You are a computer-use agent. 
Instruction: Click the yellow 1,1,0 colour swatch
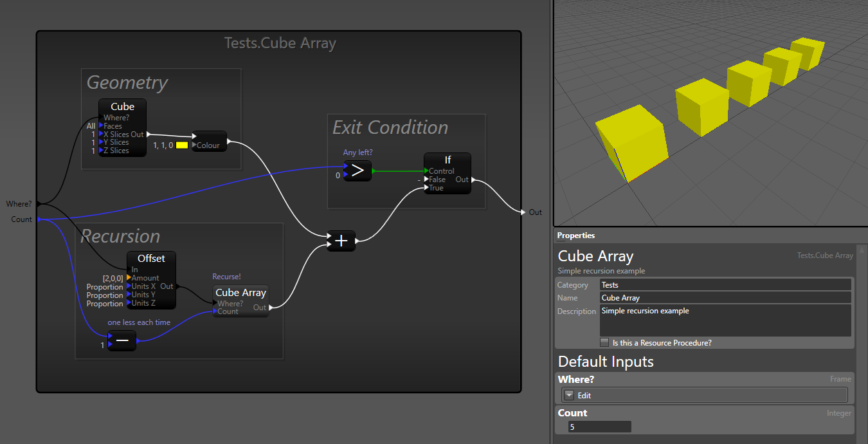point(181,145)
